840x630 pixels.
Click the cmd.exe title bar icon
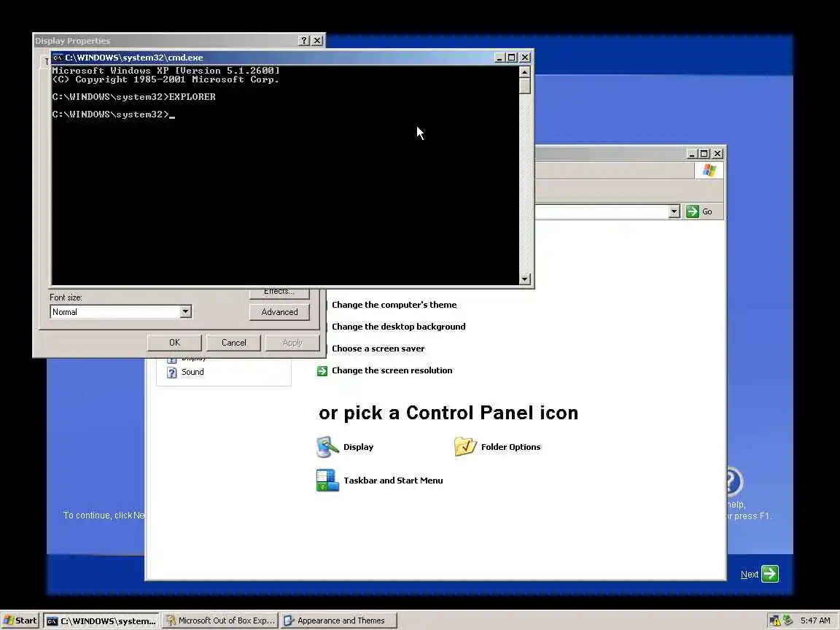click(58, 58)
